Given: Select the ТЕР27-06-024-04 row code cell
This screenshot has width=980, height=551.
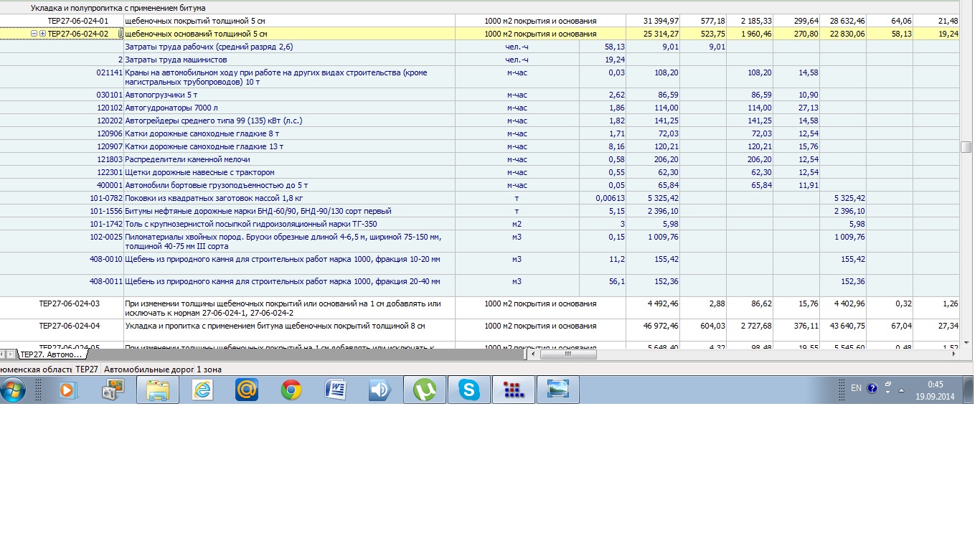Looking at the screenshot, I should click(70, 326).
